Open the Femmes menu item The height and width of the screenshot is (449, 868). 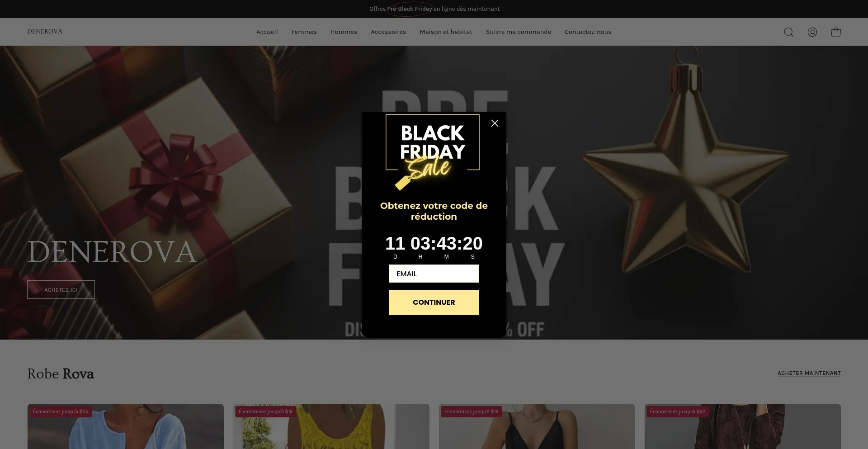click(x=304, y=32)
